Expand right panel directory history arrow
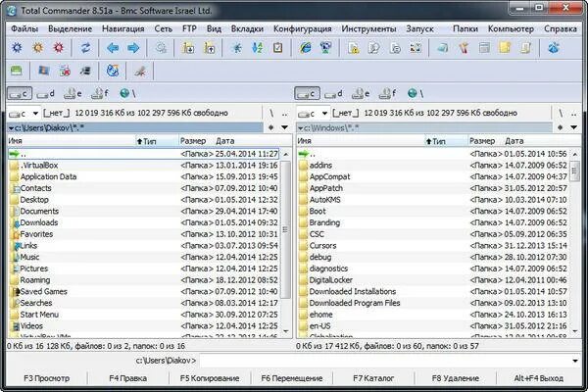This screenshot has width=588, height=392. pyautogui.click(x=573, y=127)
